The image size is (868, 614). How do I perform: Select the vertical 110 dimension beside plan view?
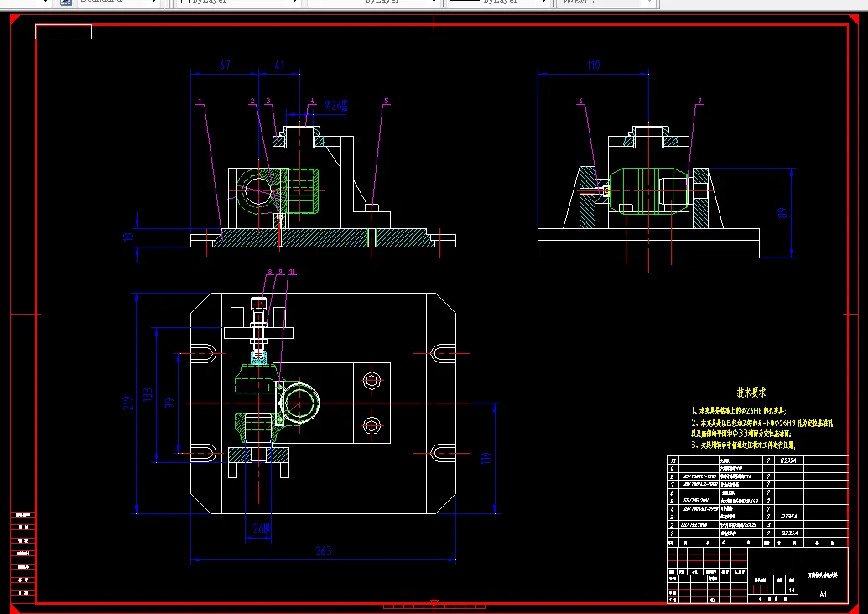tap(486, 459)
